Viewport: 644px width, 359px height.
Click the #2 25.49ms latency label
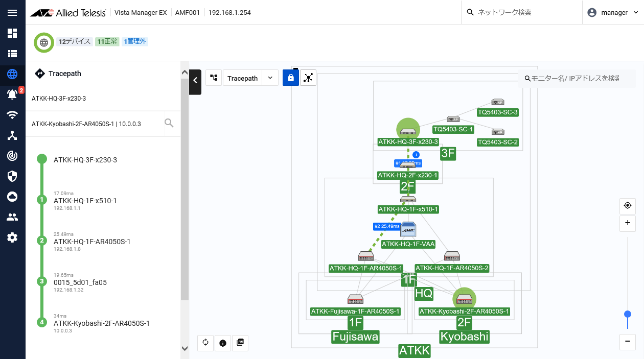point(386,226)
